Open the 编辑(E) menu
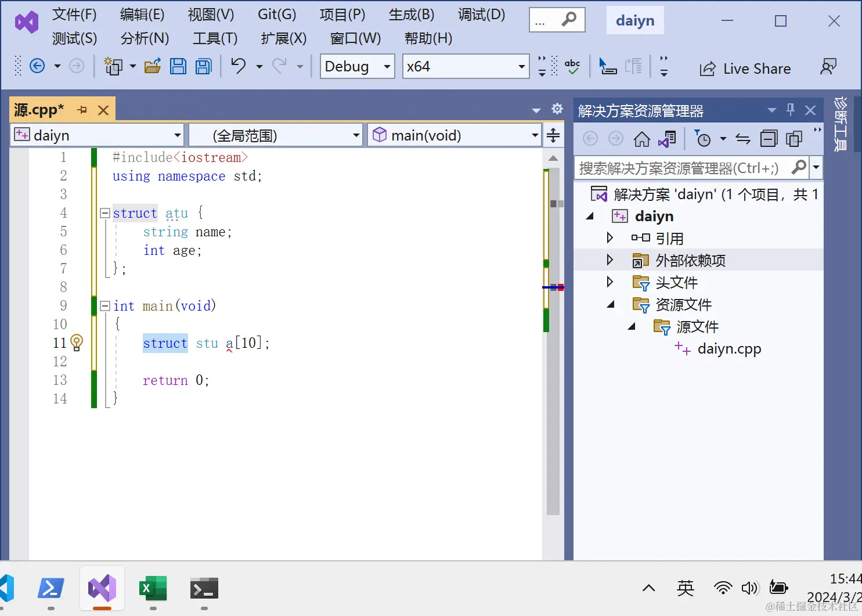The height and width of the screenshot is (616, 862). [x=142, y=15]
